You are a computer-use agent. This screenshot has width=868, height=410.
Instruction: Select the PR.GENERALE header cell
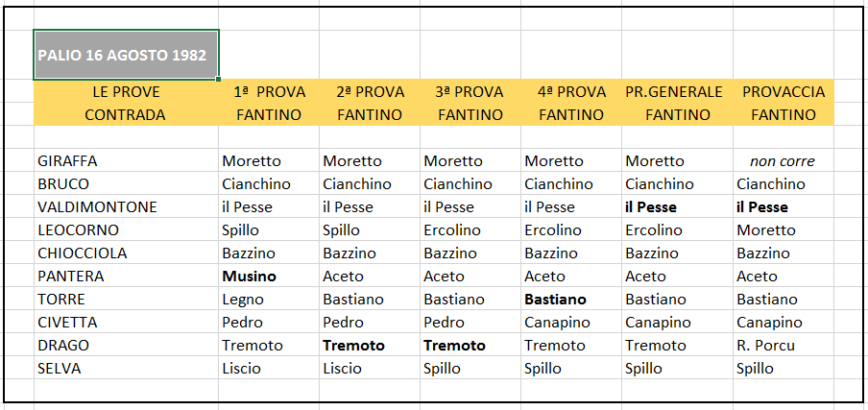pos(678,92)
